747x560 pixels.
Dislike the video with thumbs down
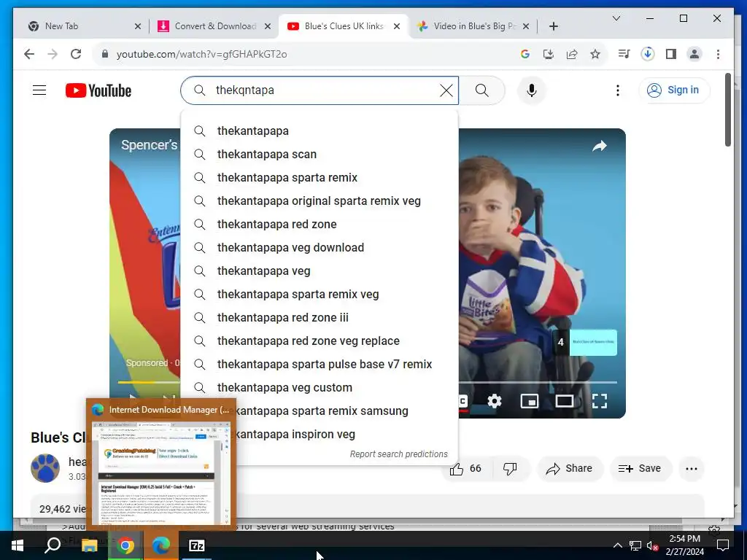510,469
